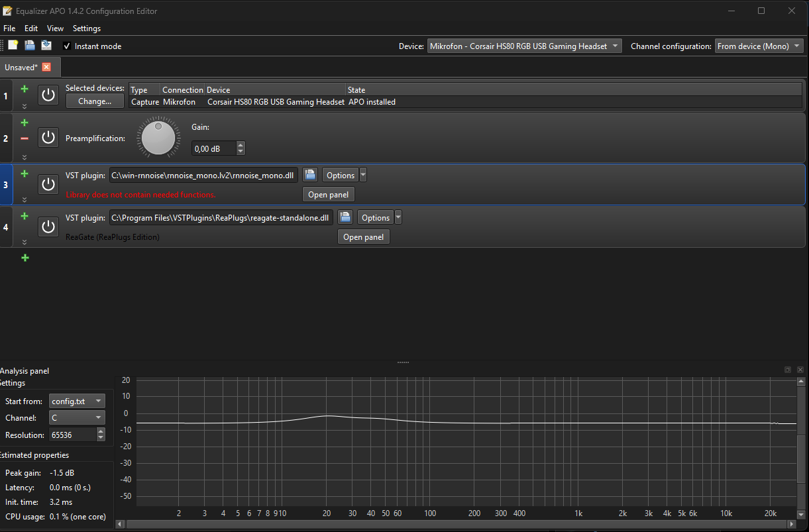Open the View menu
Image resolution: width=809 pixels, height=532 pixels.
click(56, 28)
